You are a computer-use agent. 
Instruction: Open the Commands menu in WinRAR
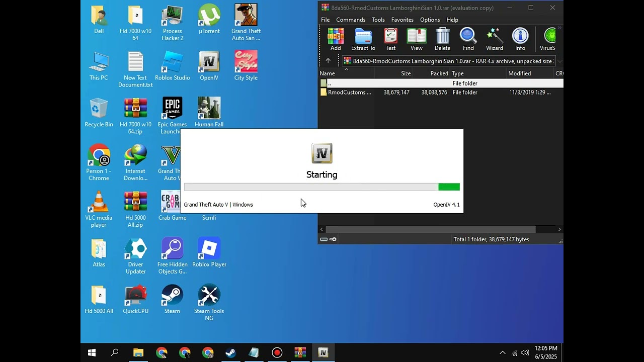tap(351, 20)
